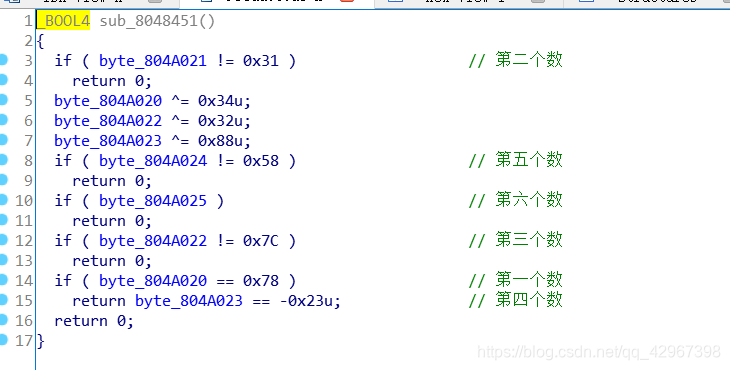Toggle the breakpoint dot on line 8

3,160
